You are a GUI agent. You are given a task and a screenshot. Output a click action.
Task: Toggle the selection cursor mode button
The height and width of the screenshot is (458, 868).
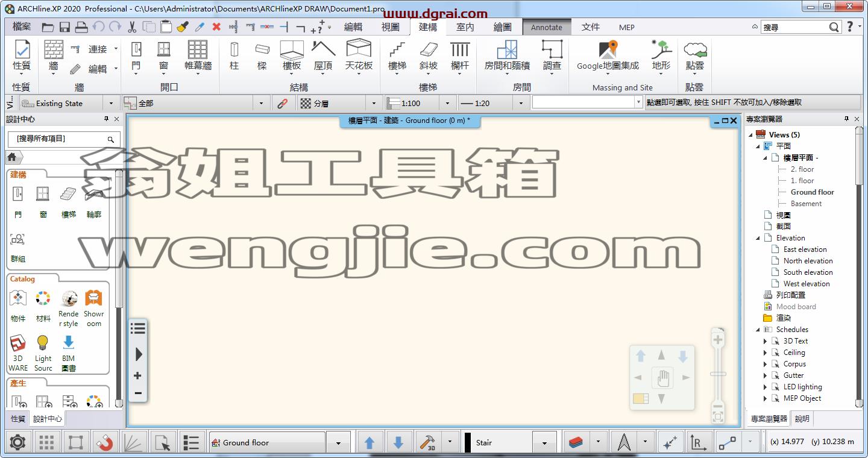point(162,443)
